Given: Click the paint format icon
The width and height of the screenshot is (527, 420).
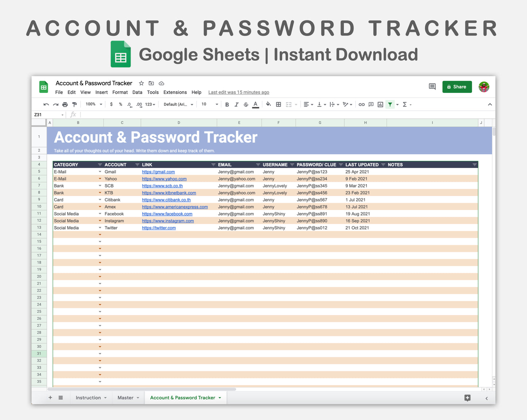Looking at the screenshot, I should point(74,104).
